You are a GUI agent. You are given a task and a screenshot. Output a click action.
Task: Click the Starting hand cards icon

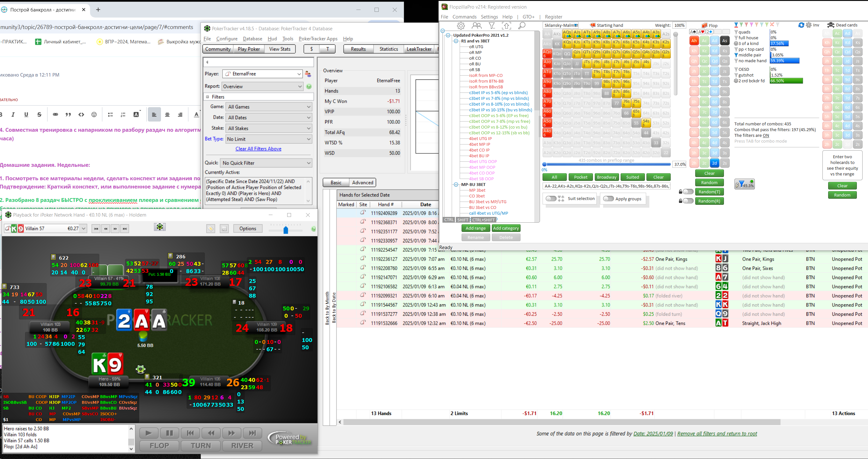[593, 25]
